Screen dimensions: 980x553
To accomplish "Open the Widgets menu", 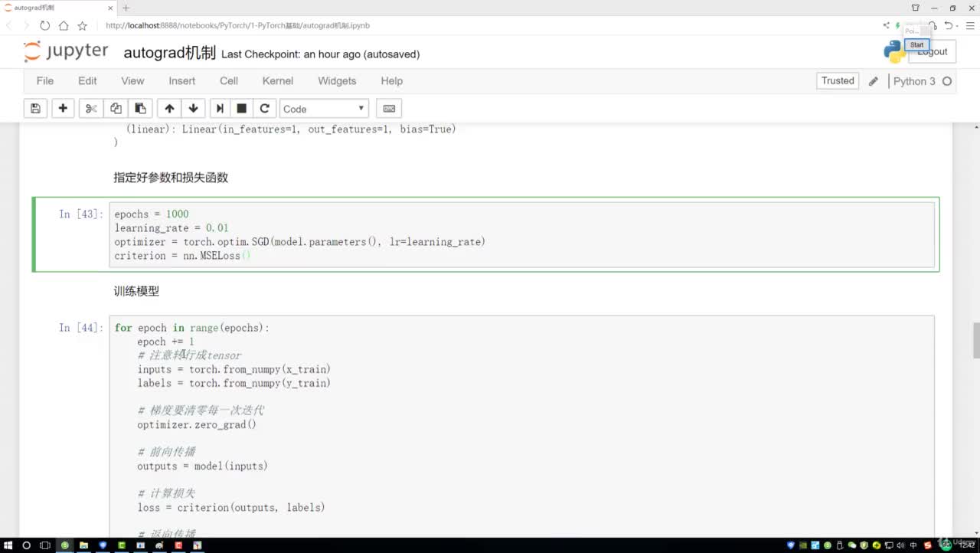I will pos(337,80).
